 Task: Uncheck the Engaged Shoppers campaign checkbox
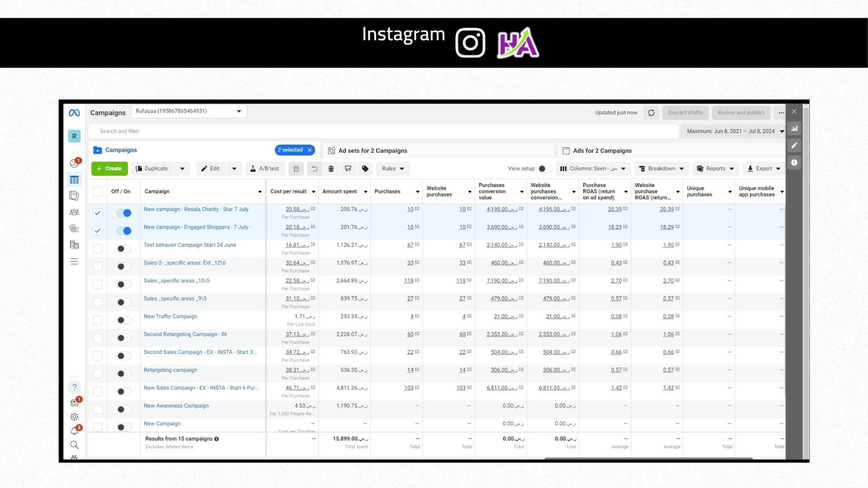coord(98,230)
